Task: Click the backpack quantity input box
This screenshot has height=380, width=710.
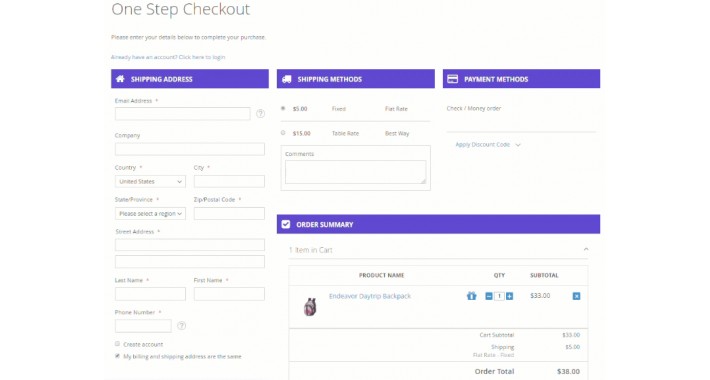Action: coord(499,296)
